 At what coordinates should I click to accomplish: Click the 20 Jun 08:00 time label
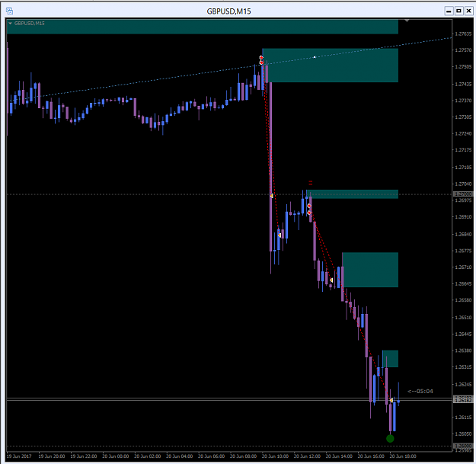tap(243, 456)
